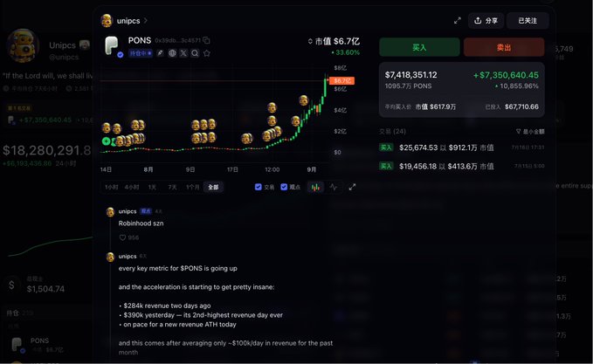
Task: Switch chart to line view icon
Action: pos(334,187)
